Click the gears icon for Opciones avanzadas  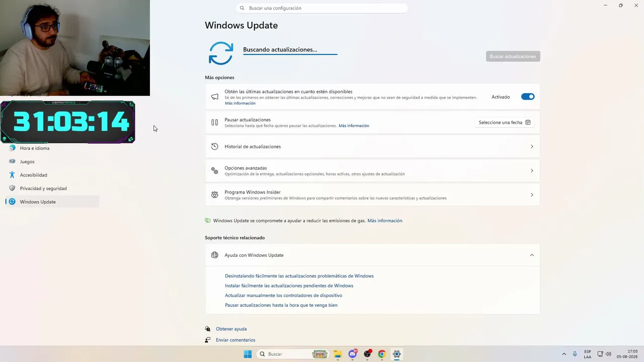click(215, 170)
